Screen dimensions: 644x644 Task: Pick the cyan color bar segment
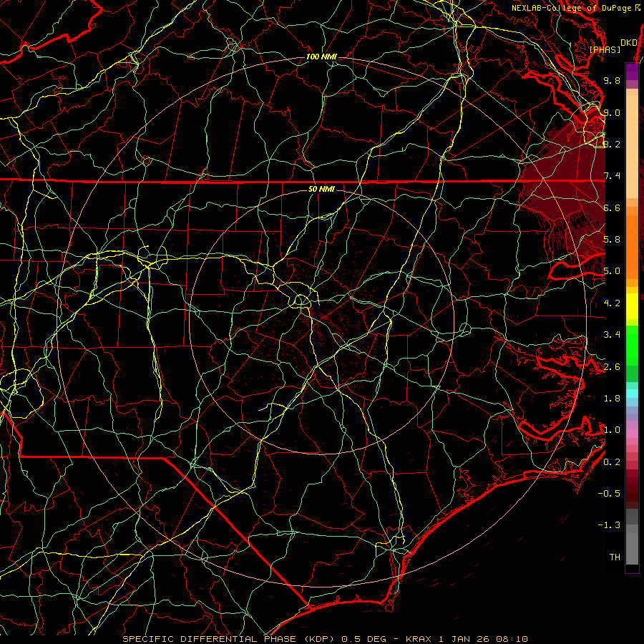tap(632, 393)
